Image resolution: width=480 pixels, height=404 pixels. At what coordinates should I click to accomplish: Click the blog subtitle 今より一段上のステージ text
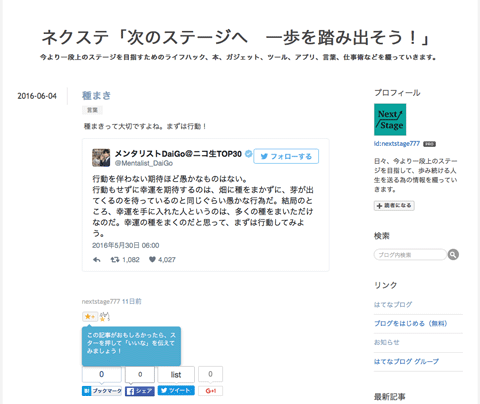238,57
